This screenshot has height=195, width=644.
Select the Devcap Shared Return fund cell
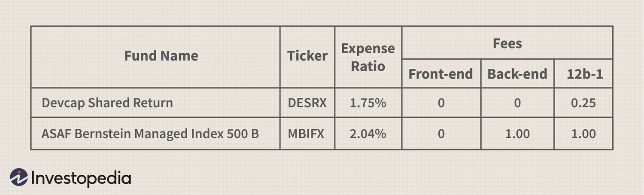(x=107, y=103)
